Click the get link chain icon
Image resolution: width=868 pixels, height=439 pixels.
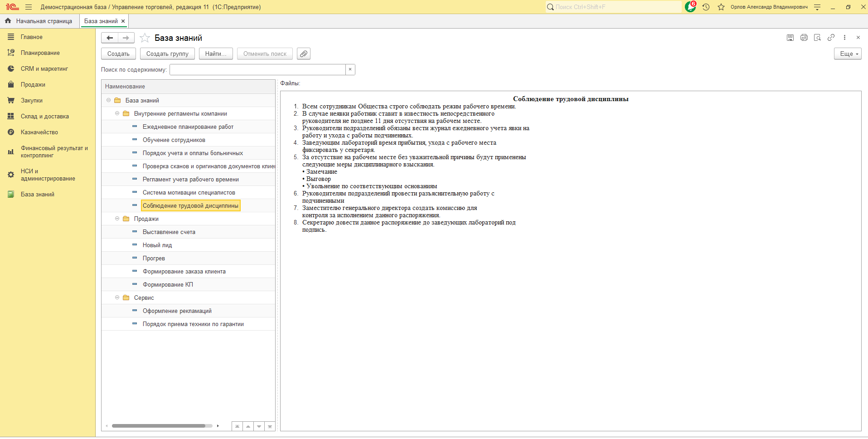click(x=831, y=38)
